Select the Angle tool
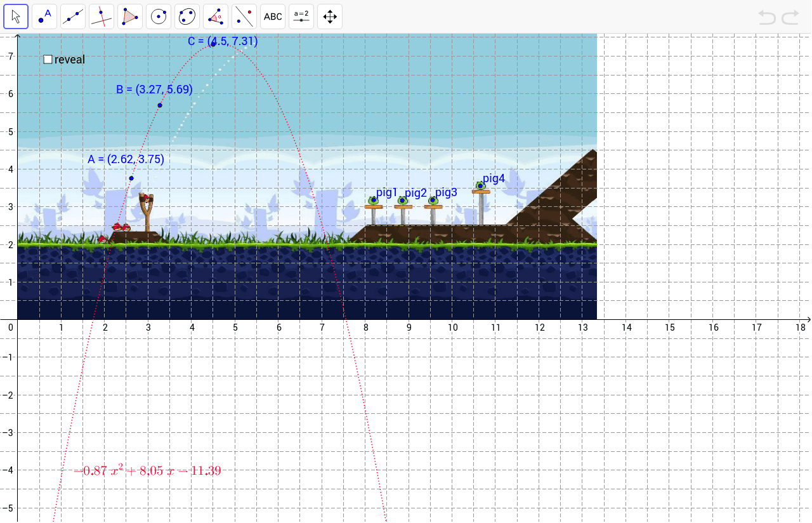The height and width of the screenshot is (523, 812). [x=216, y=17]
